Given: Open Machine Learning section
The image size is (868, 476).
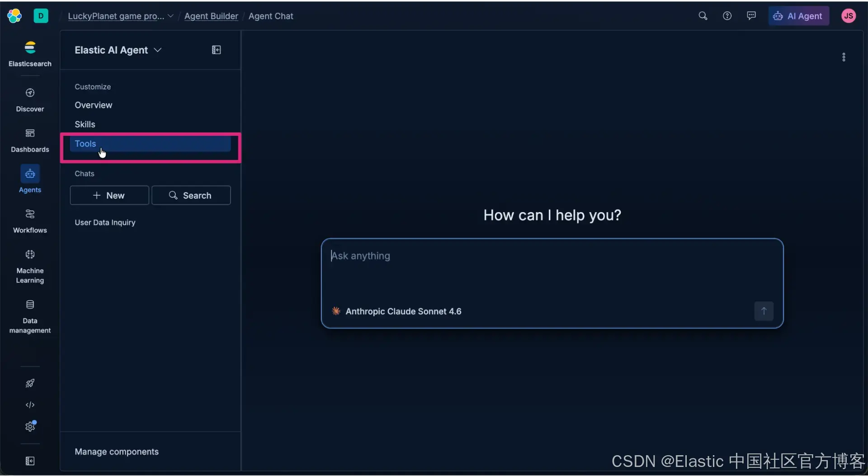Looking at the screenshot, I should [30, 267].
